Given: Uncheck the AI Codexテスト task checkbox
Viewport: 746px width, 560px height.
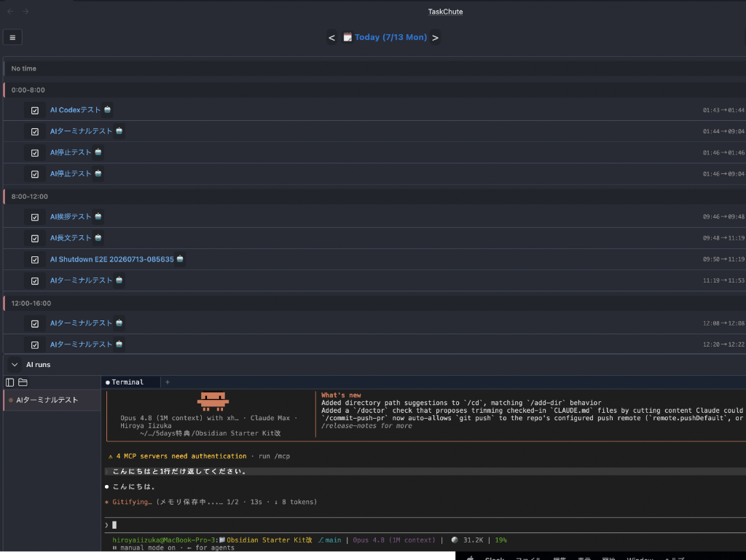Looking at the screenshot, I should coord(35,110).
